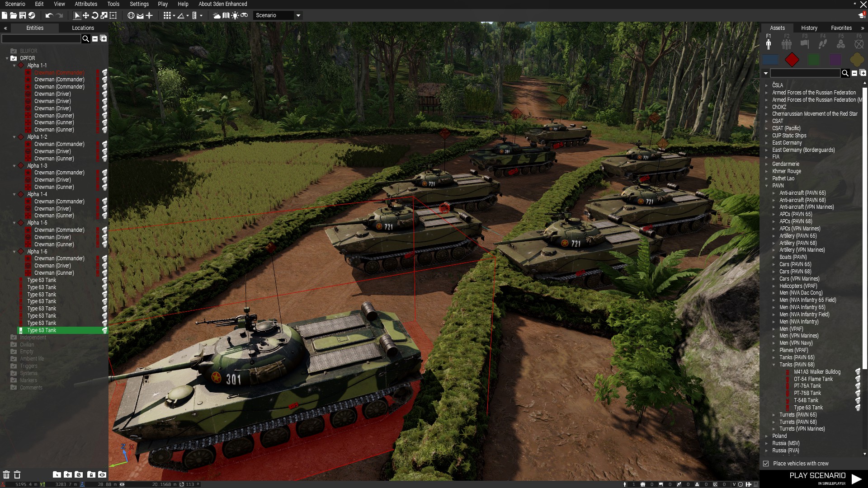This screenshot has width=868, height=488.
Task: Select the OPFOR red diamond side swatch
Action: (792, 60)
